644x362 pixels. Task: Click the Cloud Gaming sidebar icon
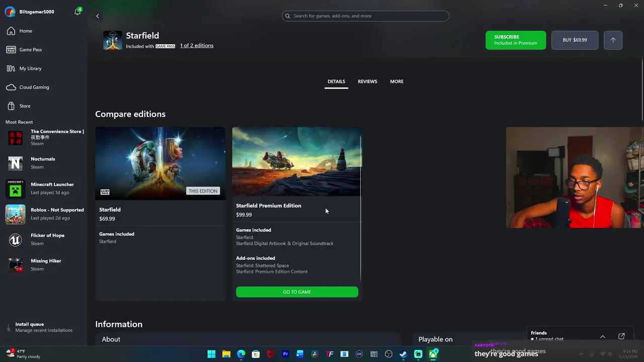point(11,87)
